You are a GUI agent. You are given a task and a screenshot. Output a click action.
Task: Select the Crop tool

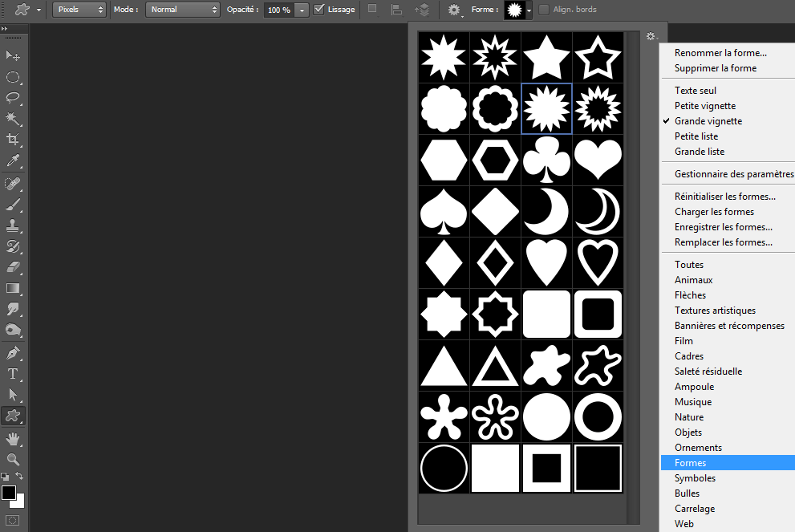[x=14, y=140]
